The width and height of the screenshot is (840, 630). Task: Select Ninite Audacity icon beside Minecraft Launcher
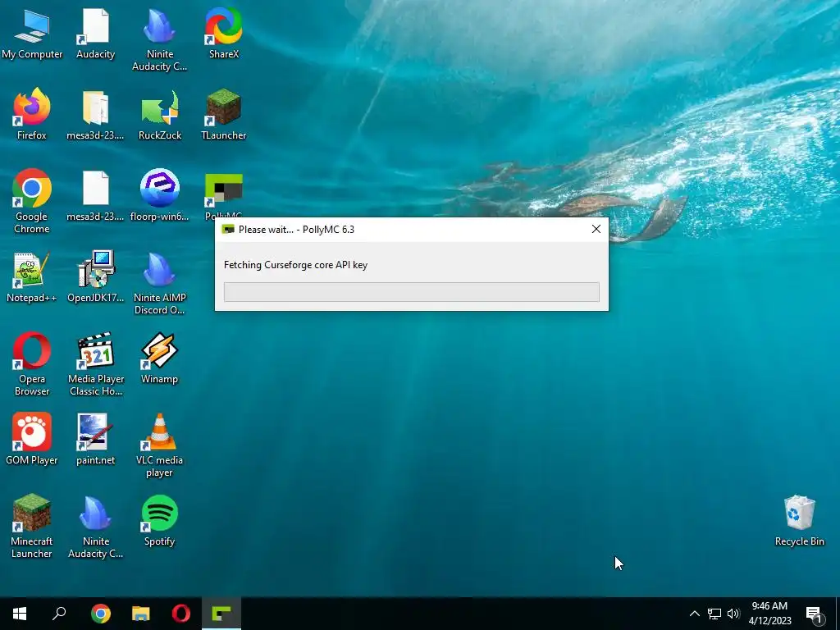(x=95, y=527)
